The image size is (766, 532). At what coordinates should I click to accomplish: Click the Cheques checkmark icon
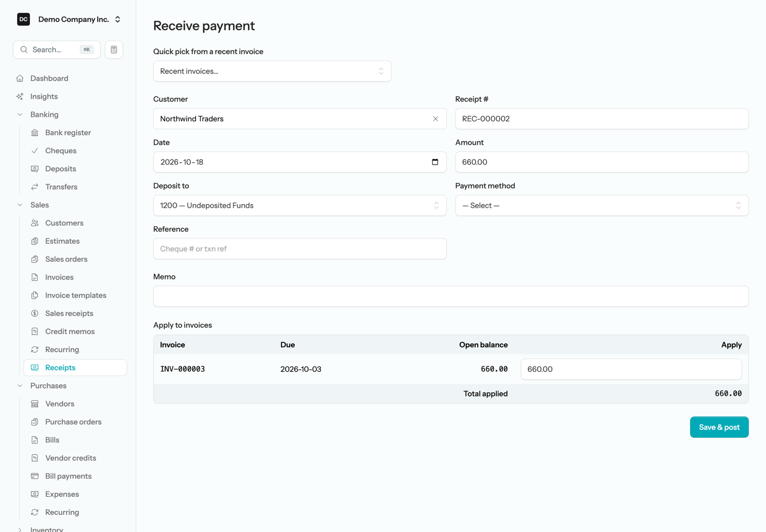pos(35,151)
